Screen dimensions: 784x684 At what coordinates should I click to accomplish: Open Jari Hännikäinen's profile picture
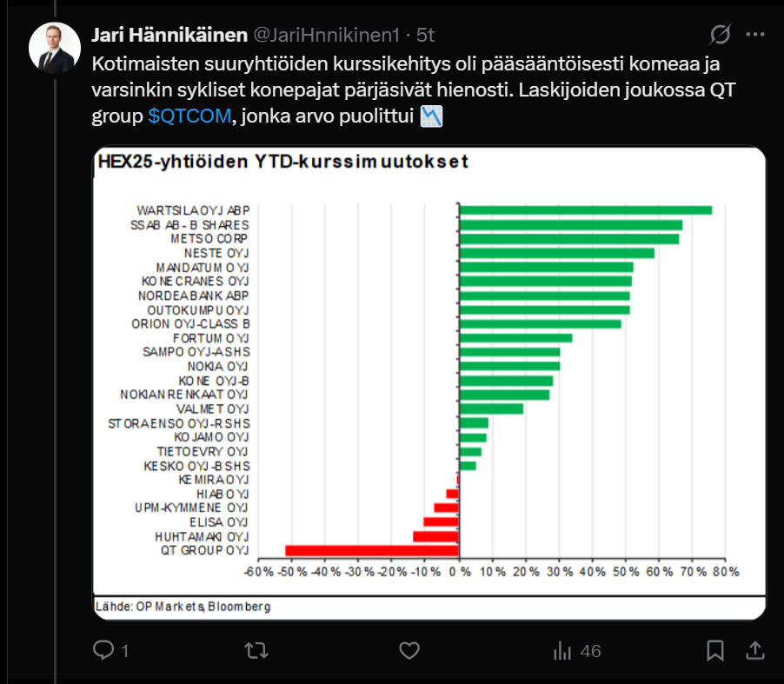coord(55,47)
